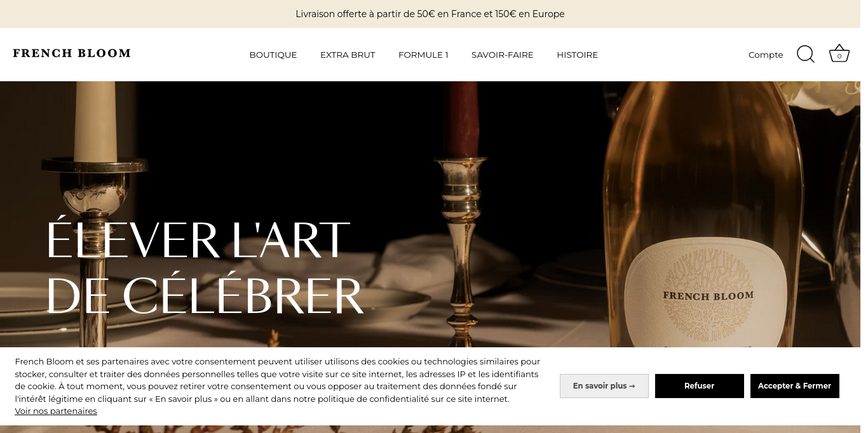868x433 pixels.
Task: Click the cookie consent paragraph text
Action: (278, 380)
